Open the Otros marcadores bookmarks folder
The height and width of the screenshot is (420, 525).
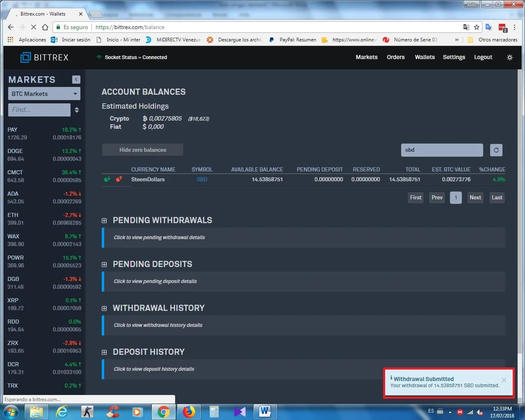point(493,40)
